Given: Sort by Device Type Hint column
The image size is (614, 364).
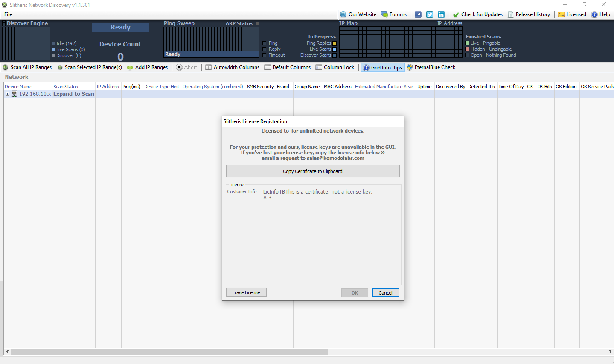Looking at the screenshot, I should pos(162,87).
